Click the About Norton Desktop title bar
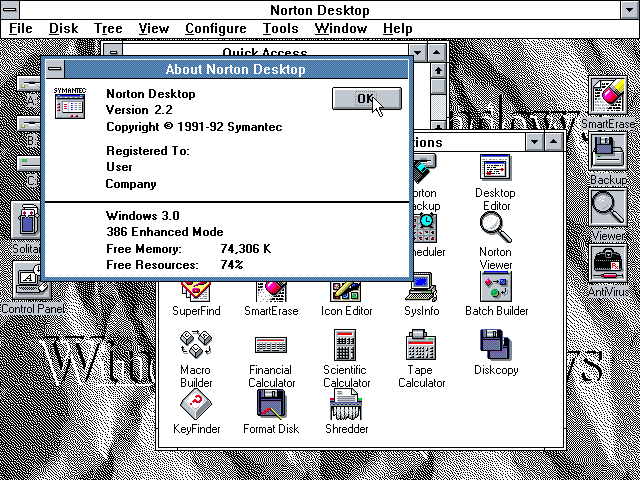Image resolution: width=640 pixels, height=480 pixels. (236, 69)
